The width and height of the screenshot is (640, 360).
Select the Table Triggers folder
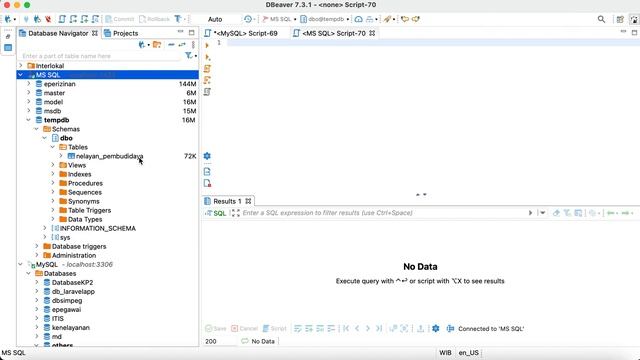tap(89, 210)
